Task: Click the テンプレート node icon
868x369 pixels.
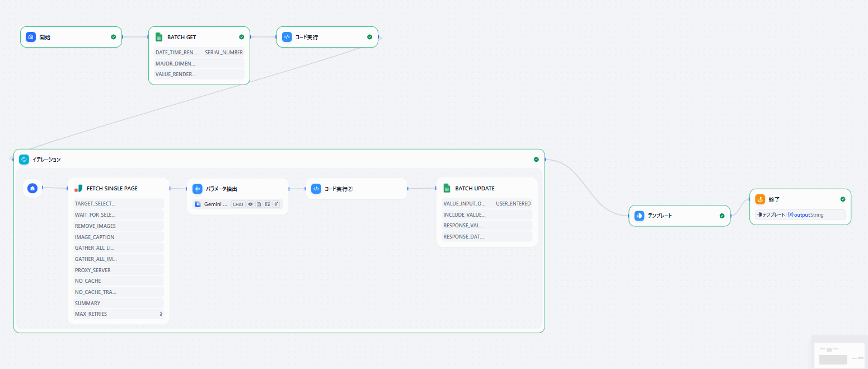Action: (x=639, y=216)
